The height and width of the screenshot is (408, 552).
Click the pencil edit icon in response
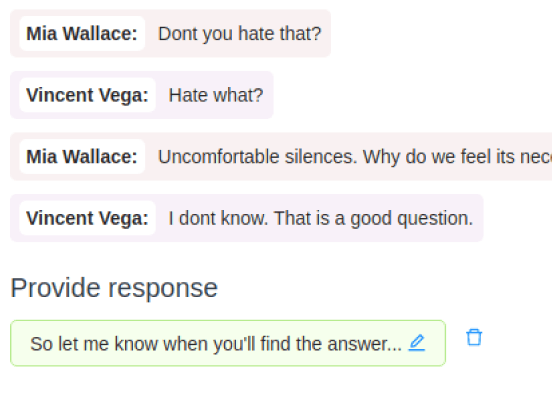(x=416, y=343)
